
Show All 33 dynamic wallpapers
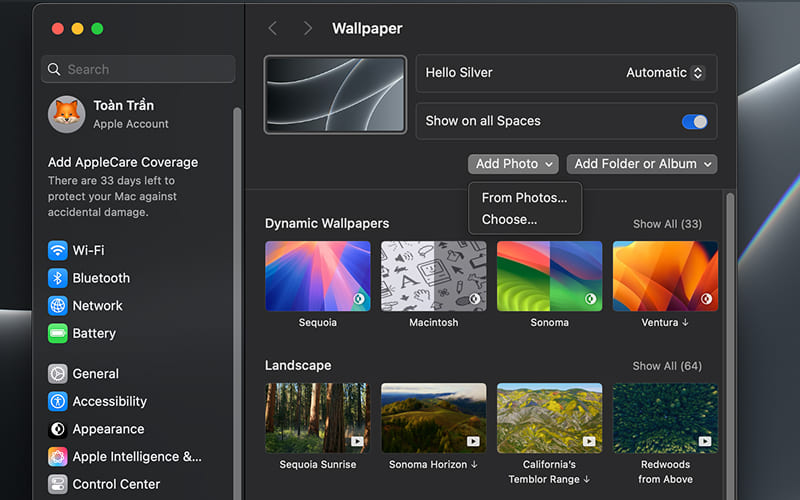[667, 224]
